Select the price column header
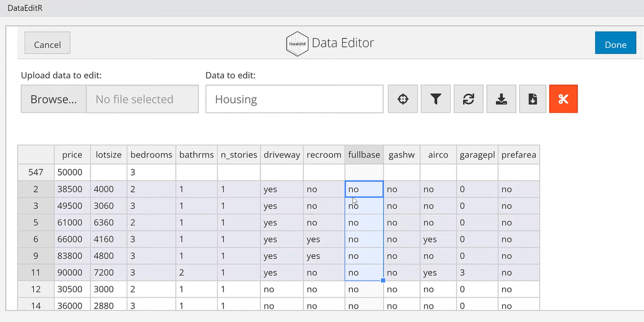This screenshot has width=644, height=322. coord(72,155)
